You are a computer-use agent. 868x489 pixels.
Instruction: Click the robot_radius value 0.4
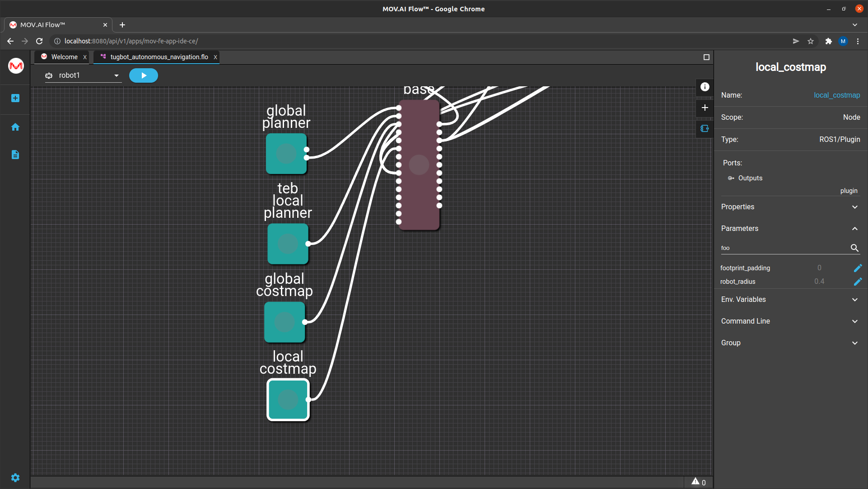(819, 282)
